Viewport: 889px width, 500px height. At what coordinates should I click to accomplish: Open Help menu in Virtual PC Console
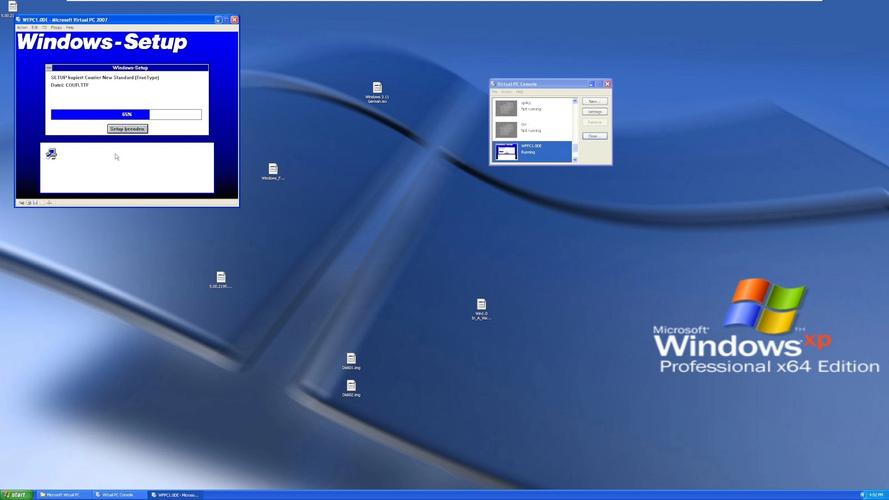[519, 92]
